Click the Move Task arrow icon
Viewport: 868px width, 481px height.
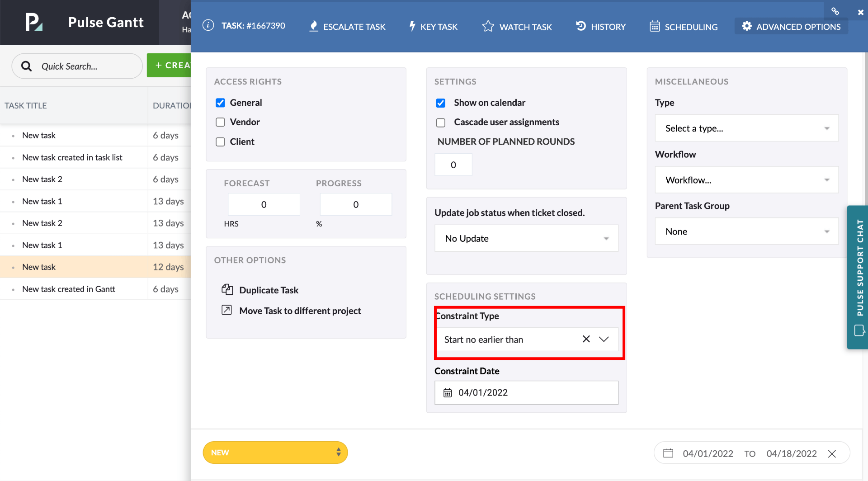[226, 310]
